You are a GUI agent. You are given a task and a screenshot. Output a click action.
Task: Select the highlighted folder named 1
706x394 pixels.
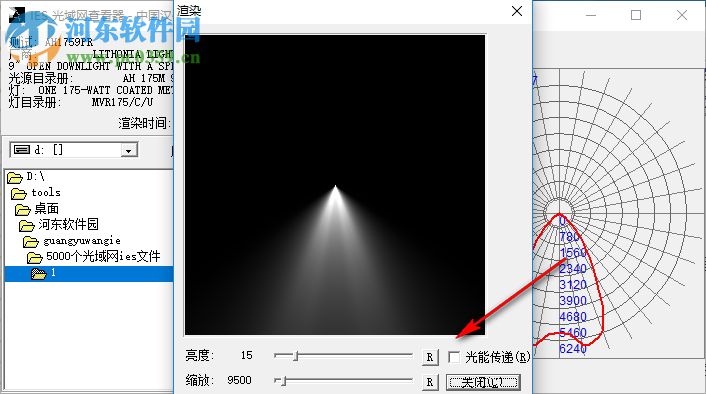[89, 274]
